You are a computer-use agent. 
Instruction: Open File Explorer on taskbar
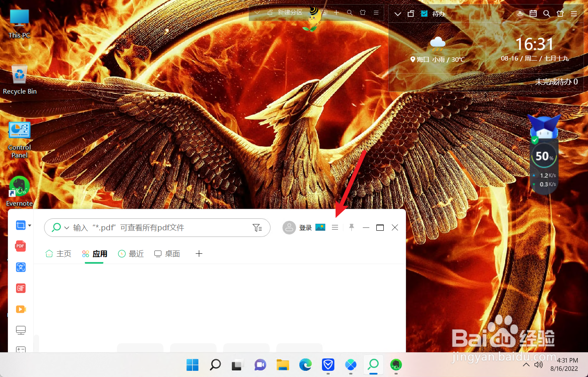(x=282, y=365)
